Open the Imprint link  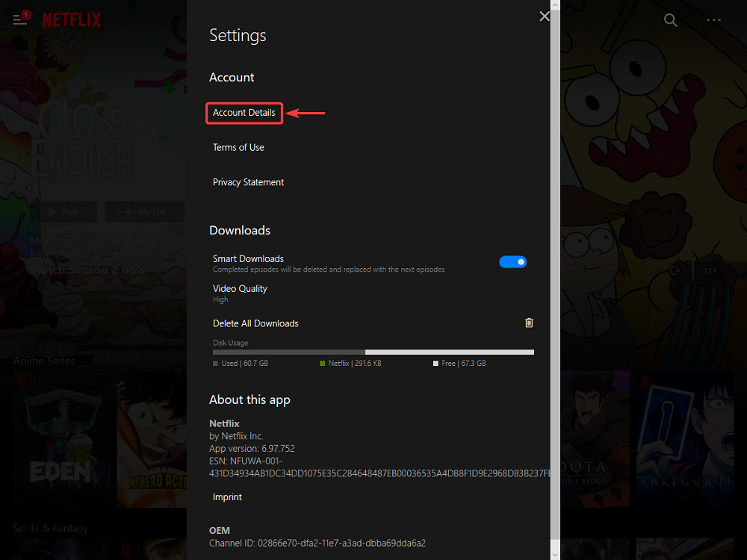tap(227, 497)
